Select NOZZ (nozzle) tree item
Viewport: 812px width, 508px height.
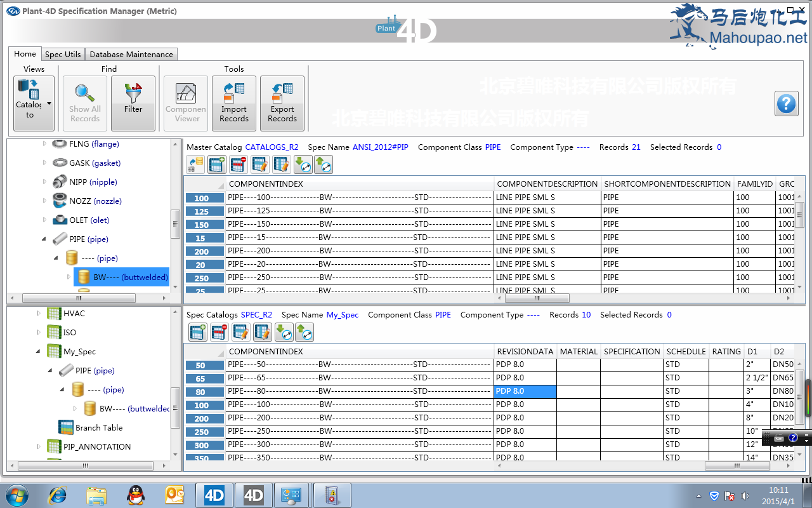point(95,201)
